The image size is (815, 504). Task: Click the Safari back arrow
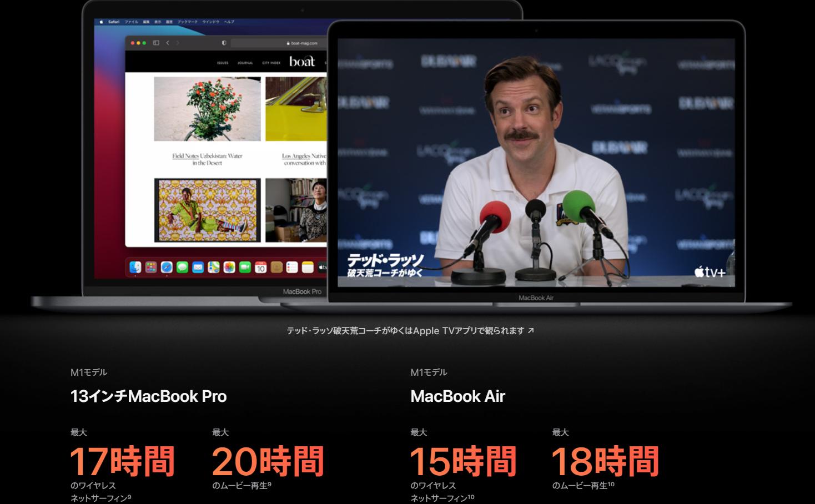[168, 43]
